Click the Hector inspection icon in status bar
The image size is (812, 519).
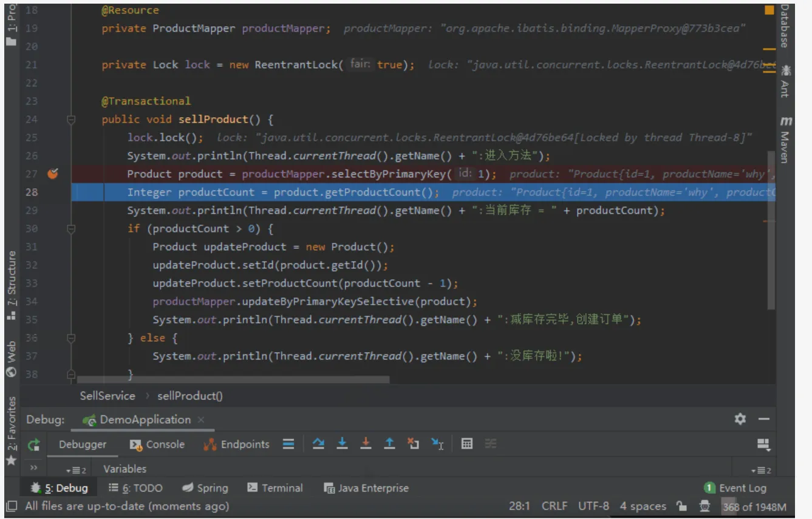click(x=704, y=506)
